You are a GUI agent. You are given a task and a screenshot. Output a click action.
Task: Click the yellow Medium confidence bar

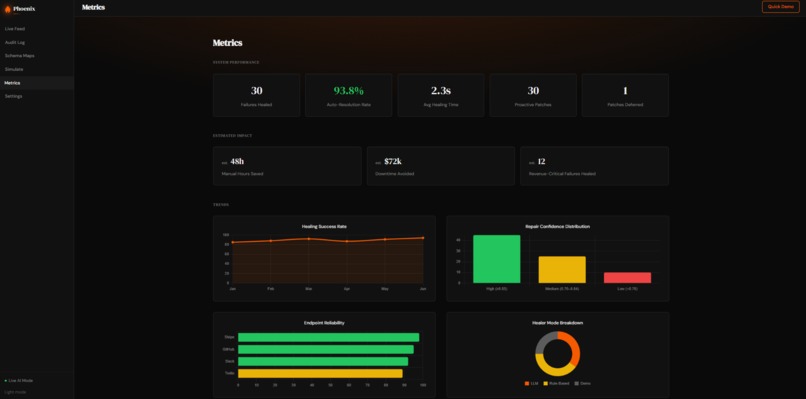tap(562, 269)
